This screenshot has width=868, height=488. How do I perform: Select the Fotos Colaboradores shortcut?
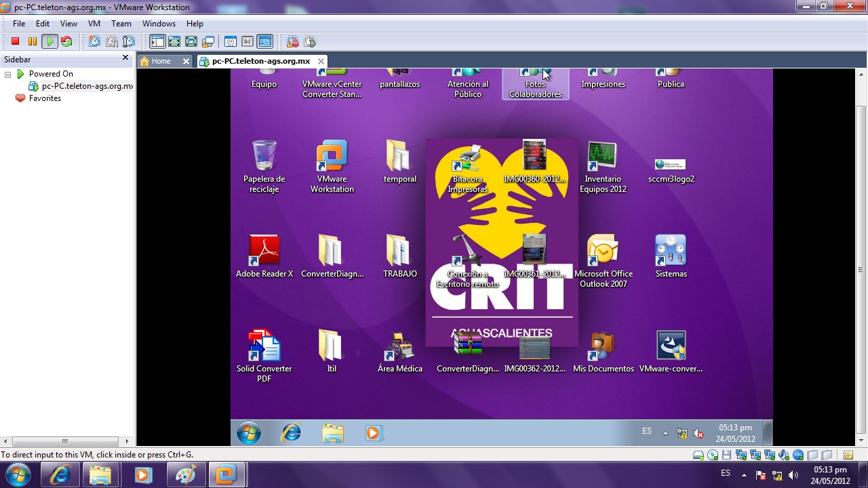pos(535,84)
